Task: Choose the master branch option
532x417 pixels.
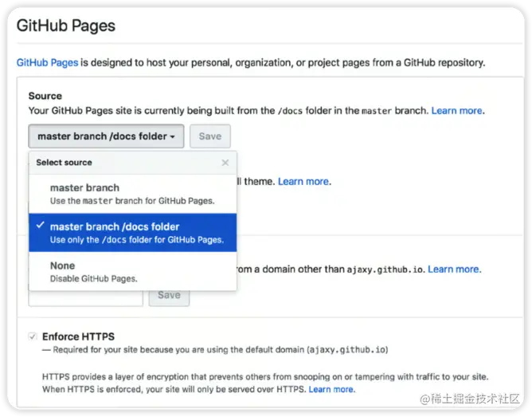Action: coord(133,194)
